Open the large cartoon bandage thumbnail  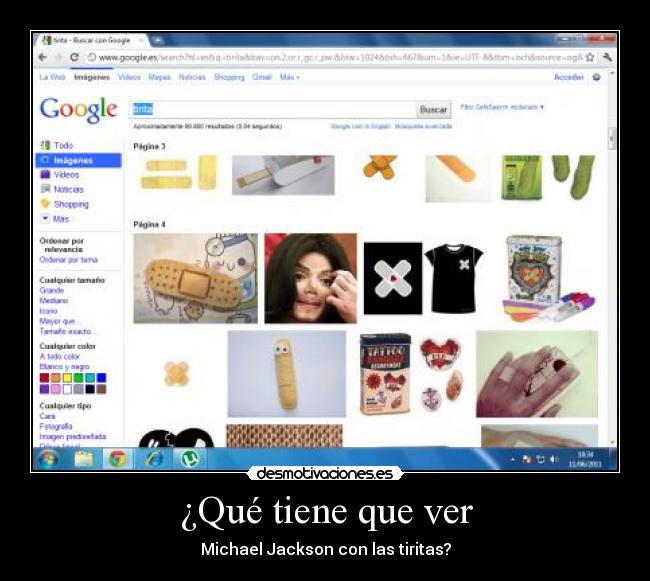195,278
